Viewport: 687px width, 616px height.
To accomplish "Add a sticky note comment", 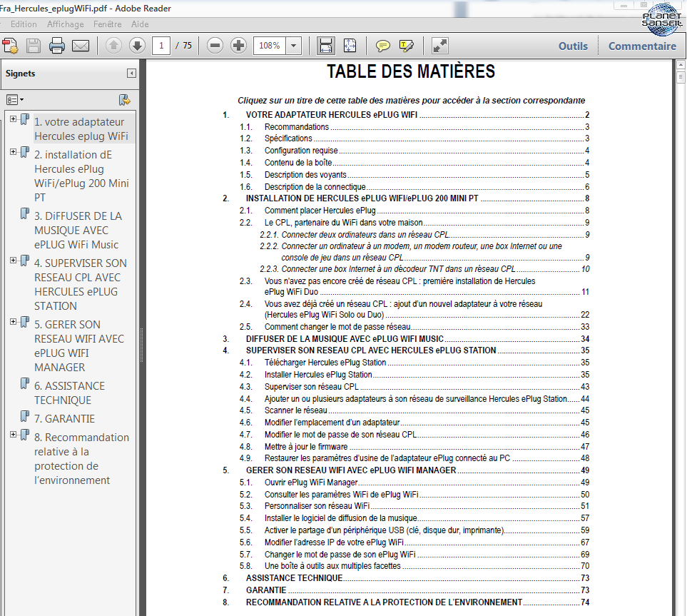I will pos(383,46).
